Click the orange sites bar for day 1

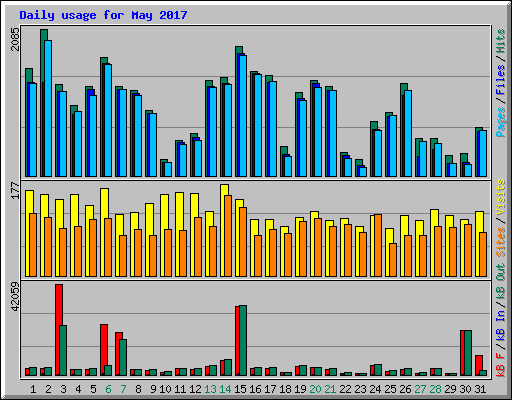33,245
